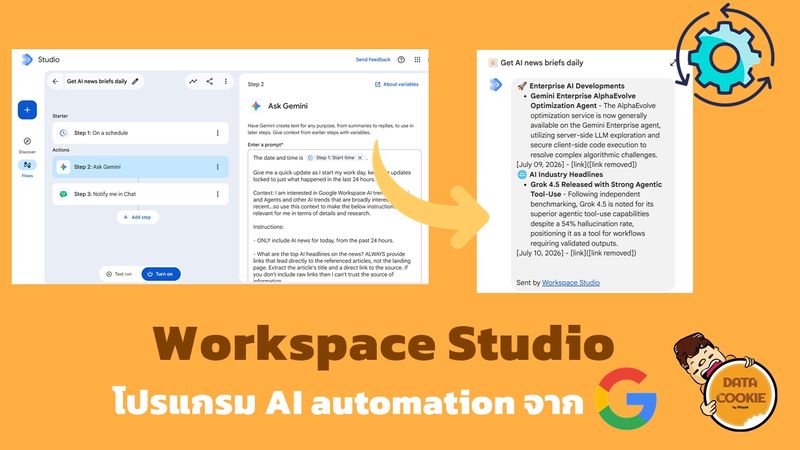Screen dimensions: 800x450
Task: Open the activity trend-line icon
Action: click(193, 81)
